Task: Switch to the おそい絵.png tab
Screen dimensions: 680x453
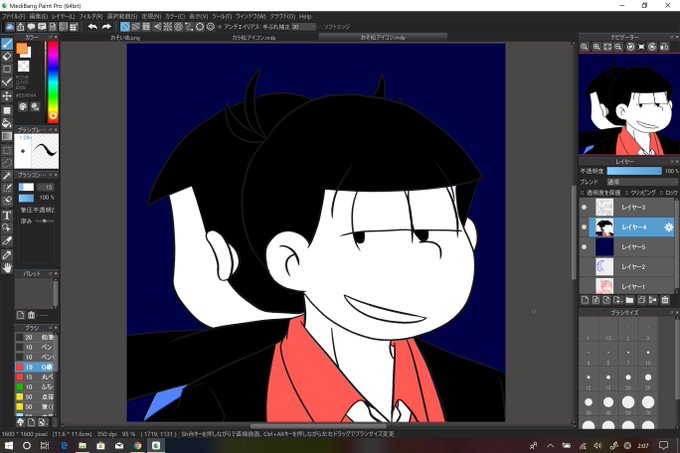Action: (125, 38)
